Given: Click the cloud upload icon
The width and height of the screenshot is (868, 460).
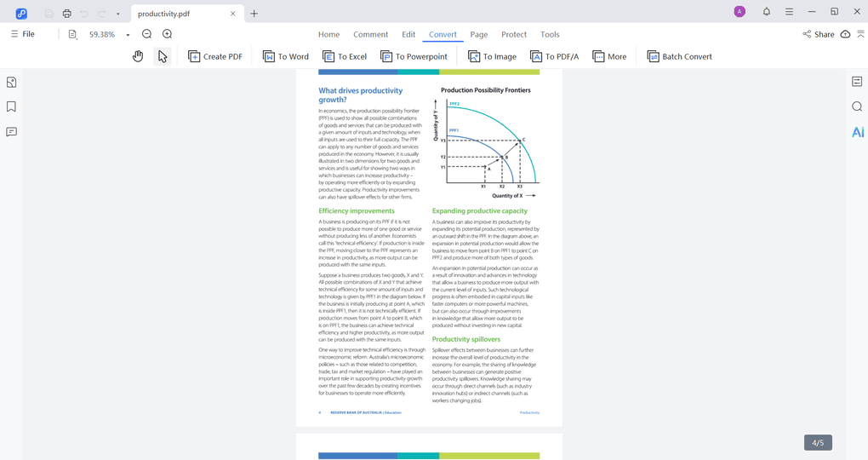Looking at the screenshot, I should point(845,34).
